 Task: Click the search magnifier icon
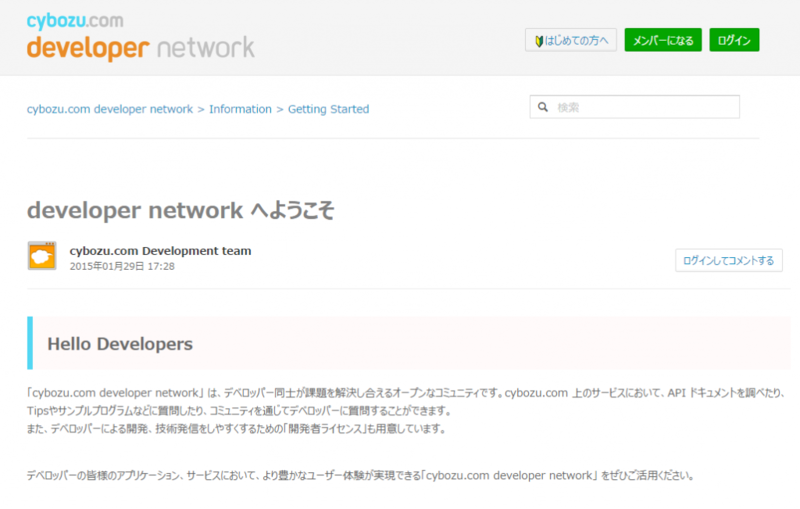(x=543, y=107)
